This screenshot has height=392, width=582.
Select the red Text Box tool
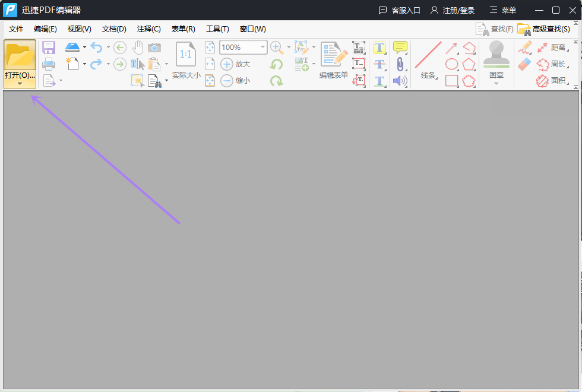(359, 64)
